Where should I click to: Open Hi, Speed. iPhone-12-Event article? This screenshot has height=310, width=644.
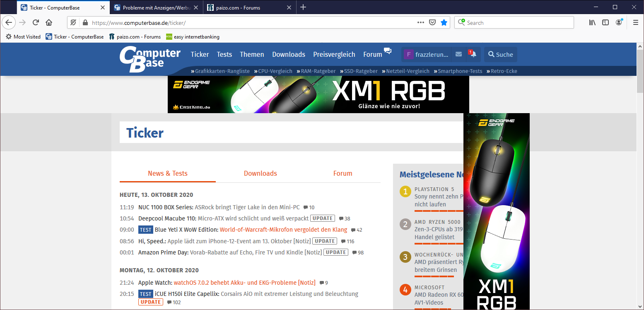click(x=224, y=241)
